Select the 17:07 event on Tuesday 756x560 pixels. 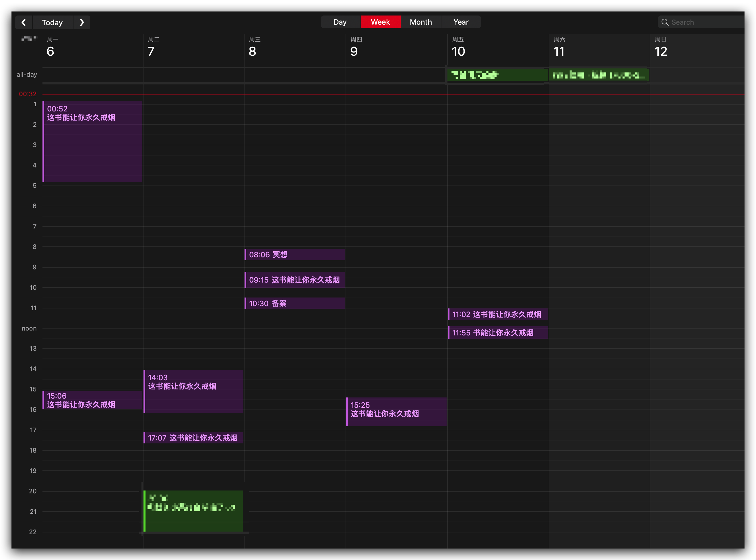tap(193, 438)
